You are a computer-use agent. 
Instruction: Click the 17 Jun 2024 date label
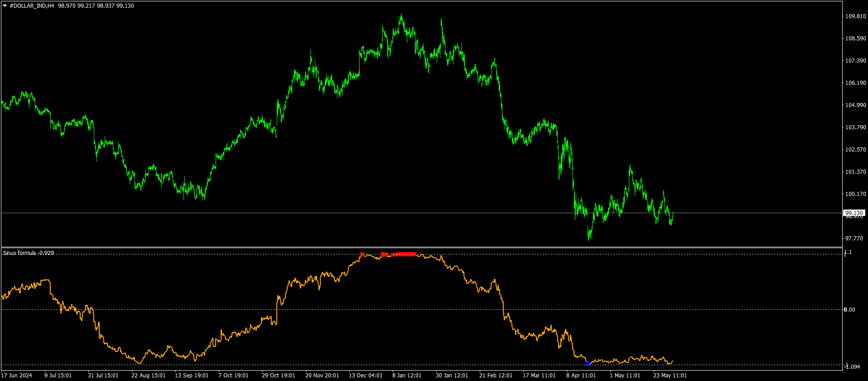(17, 376)
